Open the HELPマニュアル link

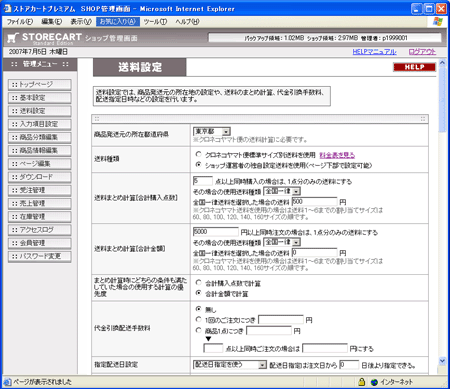(x=374, y=52)
